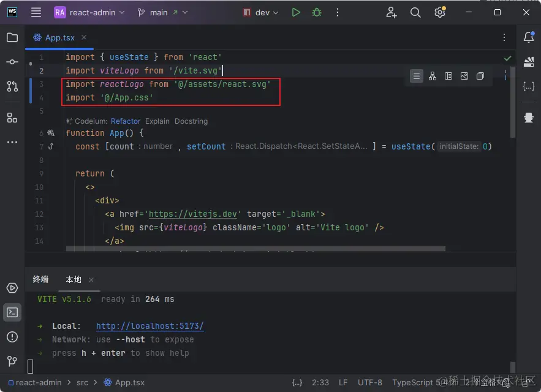541x392 pixels.
Task: Open Search Everywhere magnifier
Action: 415,12
